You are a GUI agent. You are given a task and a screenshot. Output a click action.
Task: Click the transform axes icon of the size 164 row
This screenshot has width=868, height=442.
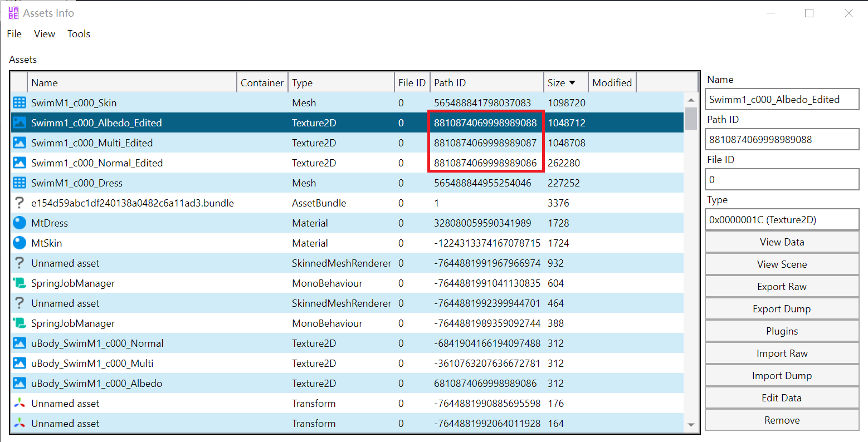[19, 423]
